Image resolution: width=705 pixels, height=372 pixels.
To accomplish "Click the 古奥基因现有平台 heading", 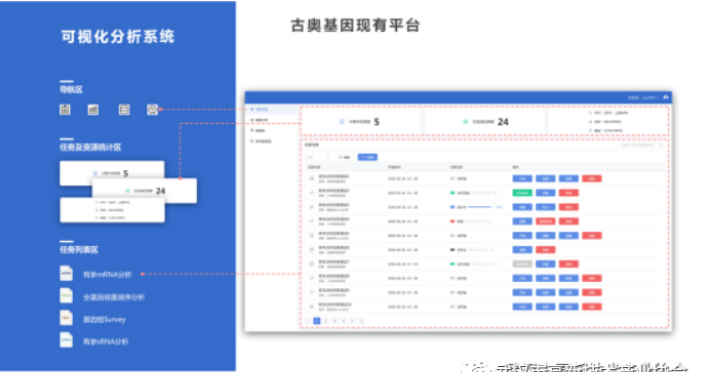I will point(355,25).
